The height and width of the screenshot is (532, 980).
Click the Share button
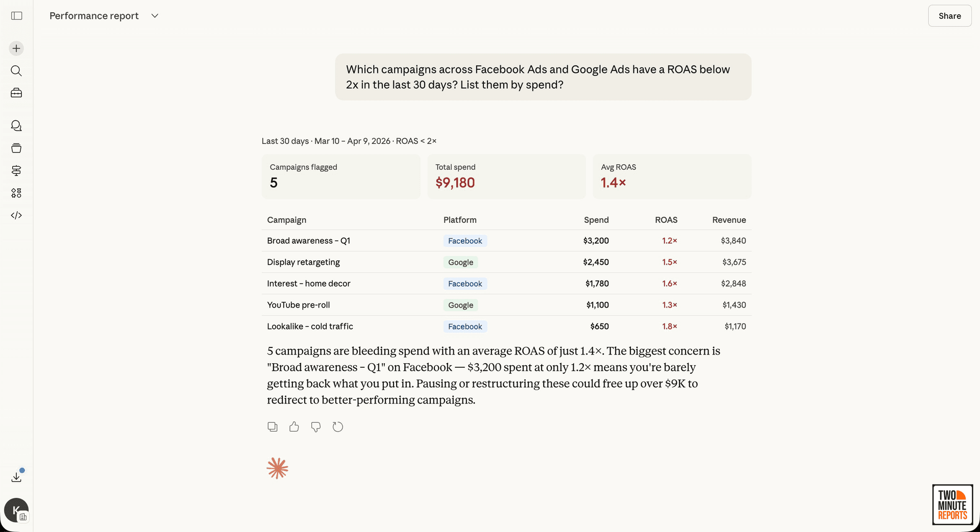949,16
